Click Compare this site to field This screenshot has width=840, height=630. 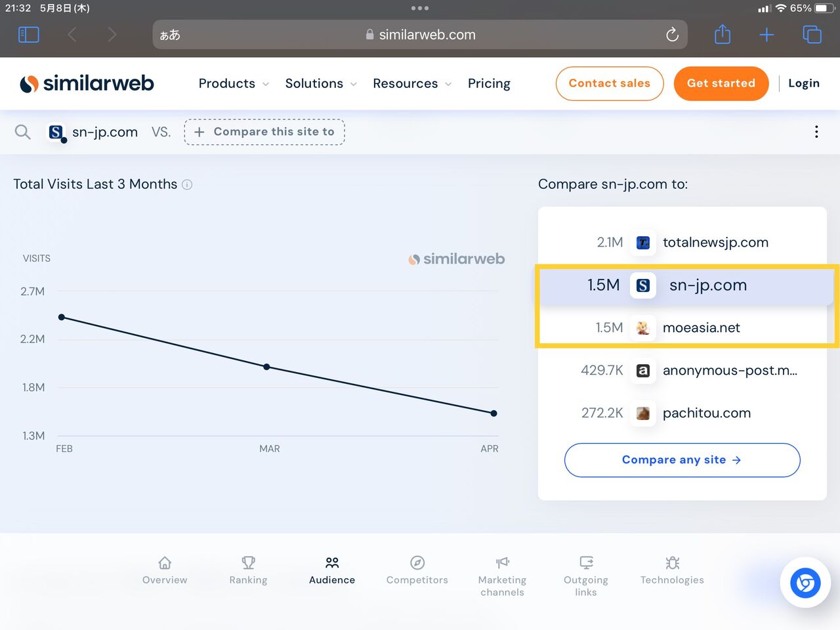click(x=264, y=132)
